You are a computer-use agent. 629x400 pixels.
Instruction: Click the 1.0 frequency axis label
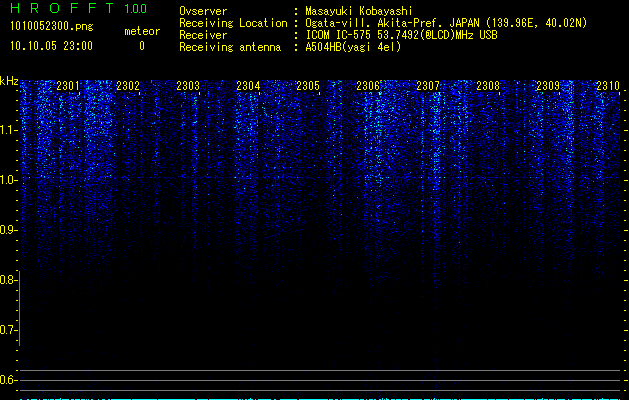tap(8, 180)
